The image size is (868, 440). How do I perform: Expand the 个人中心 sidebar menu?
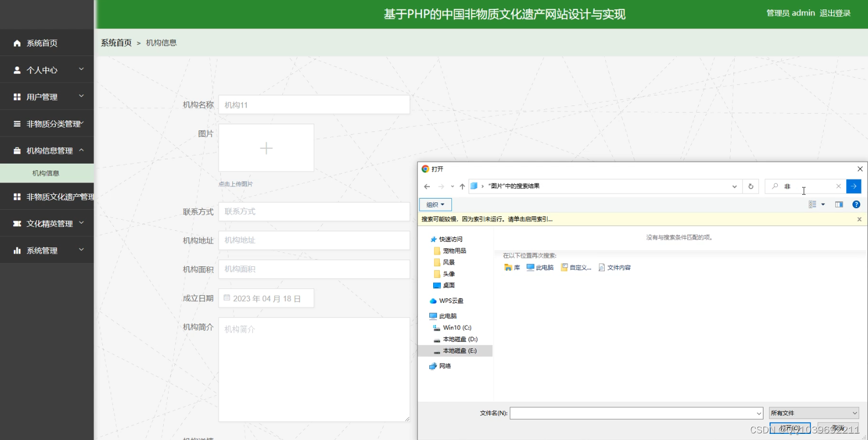point(46,70)
